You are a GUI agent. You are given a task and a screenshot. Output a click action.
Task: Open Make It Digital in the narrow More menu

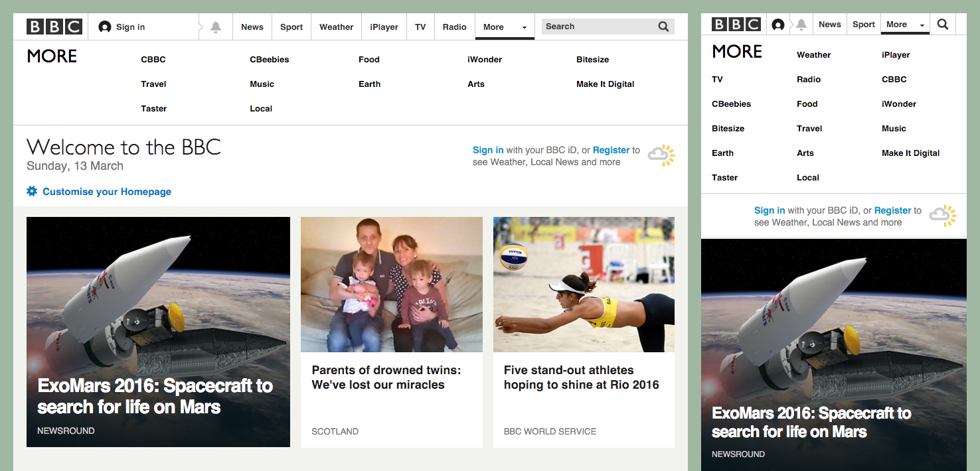911,153
